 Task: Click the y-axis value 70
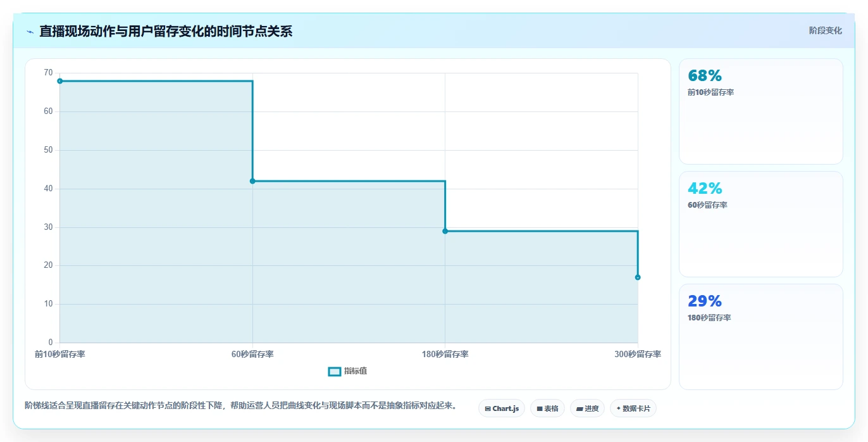pyautogui.click(x=49, y=73)
